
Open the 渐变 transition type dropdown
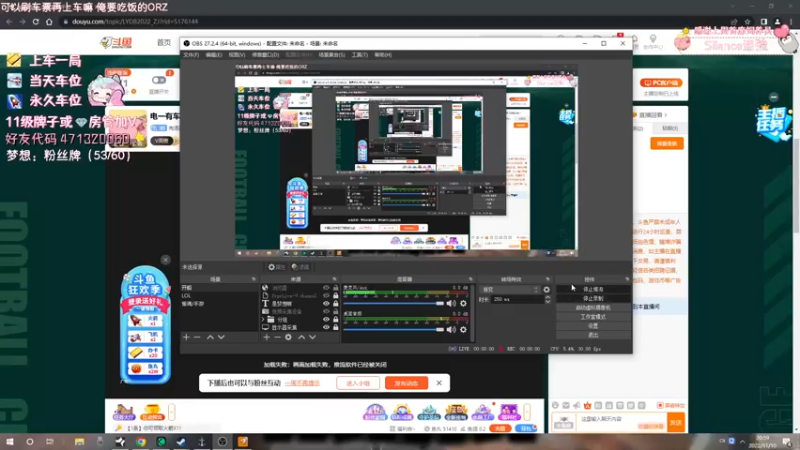(510, 289)
